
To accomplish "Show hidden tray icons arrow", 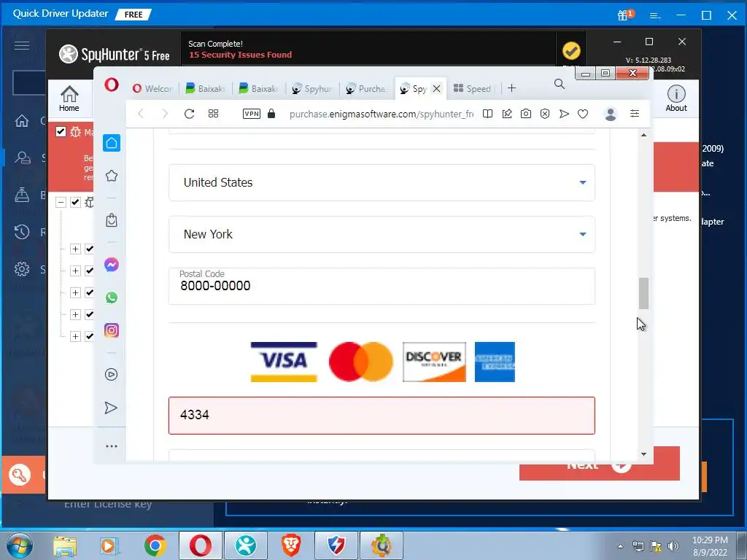I will [620, 546].
